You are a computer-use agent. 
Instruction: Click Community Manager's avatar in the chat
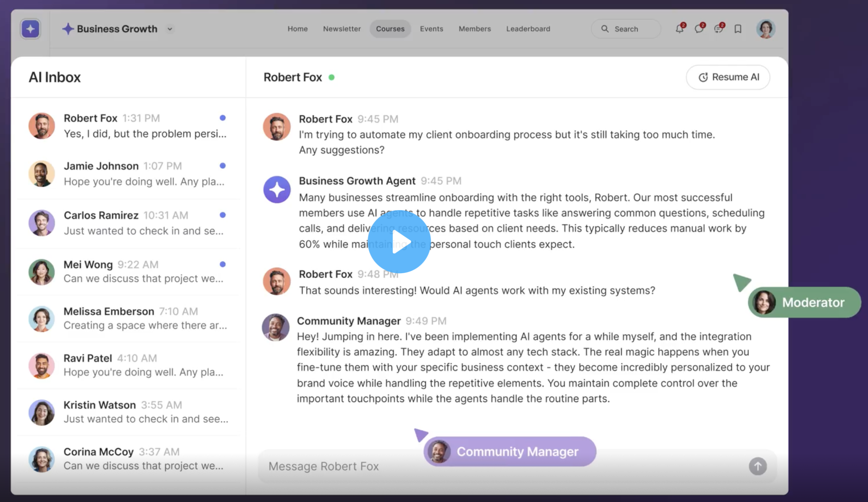pyautogui.click(x=275, y=327)
